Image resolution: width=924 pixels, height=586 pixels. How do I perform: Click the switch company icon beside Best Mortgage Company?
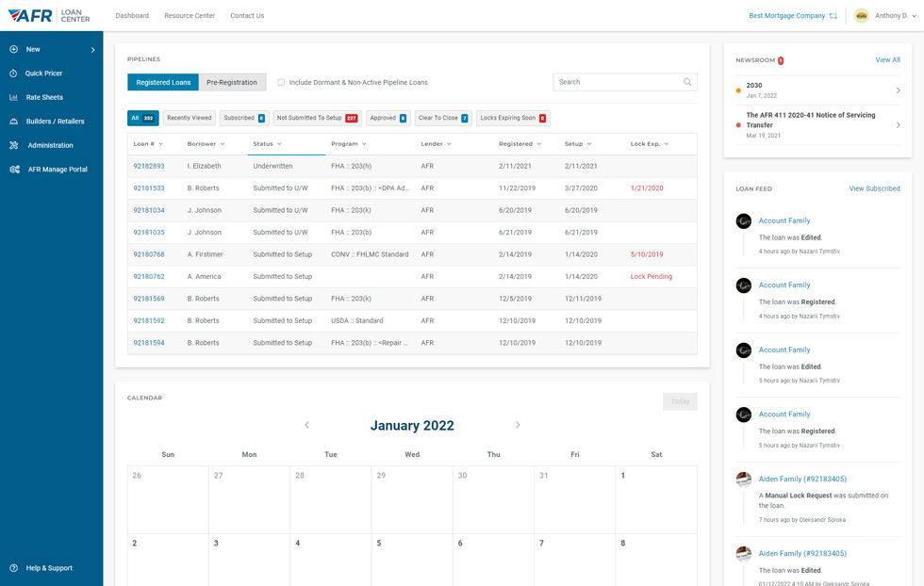point(833,16)
